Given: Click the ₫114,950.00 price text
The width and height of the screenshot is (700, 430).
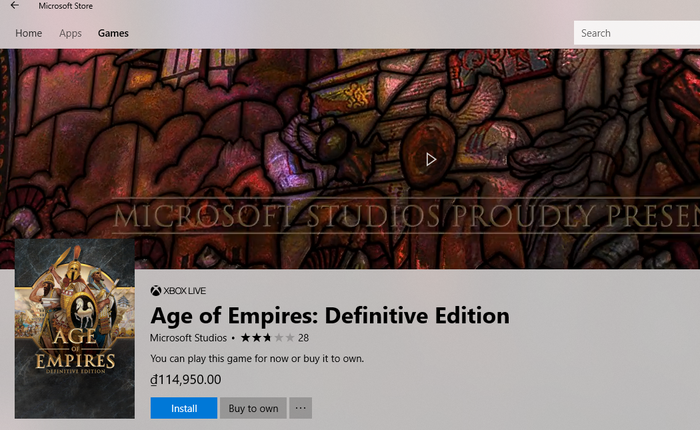Looking at the screenshot, I should [185, 380].
